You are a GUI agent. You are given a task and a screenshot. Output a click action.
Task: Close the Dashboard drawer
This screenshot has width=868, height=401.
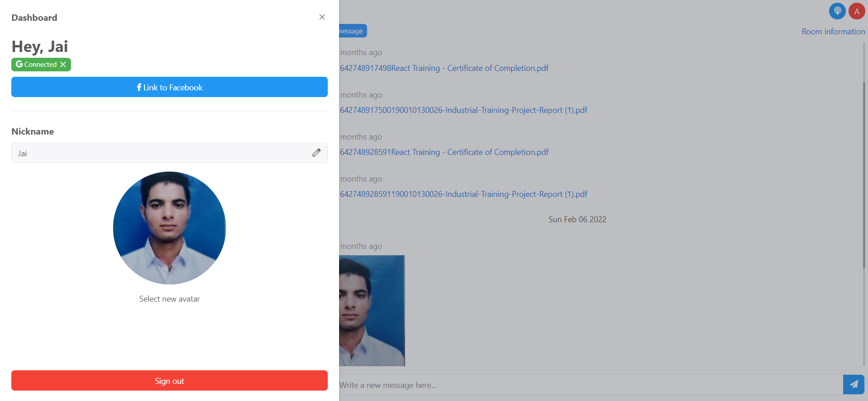322,17
